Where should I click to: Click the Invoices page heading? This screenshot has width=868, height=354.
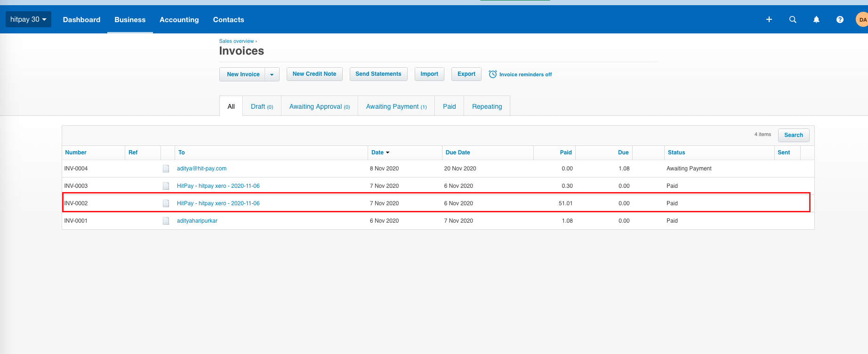(241, 51)
